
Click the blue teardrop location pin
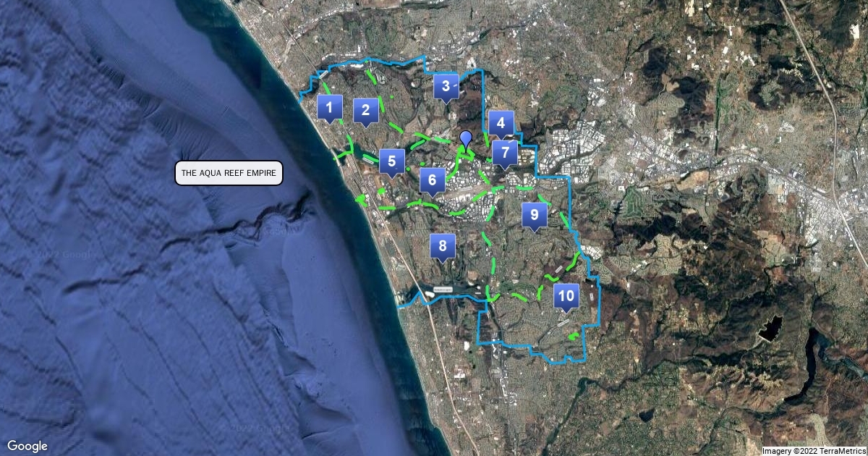pos(467,140)
